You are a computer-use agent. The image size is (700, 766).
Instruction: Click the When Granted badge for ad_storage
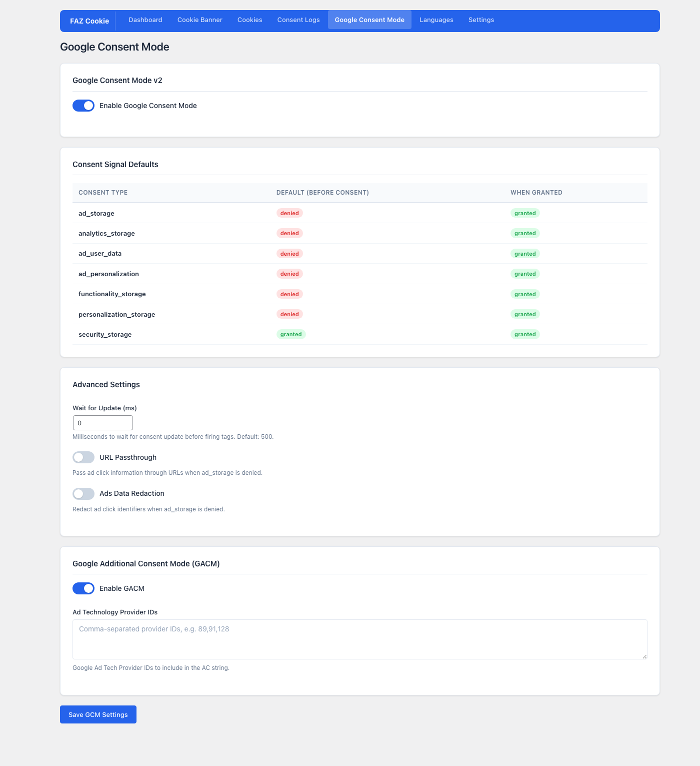coord(525,213)
